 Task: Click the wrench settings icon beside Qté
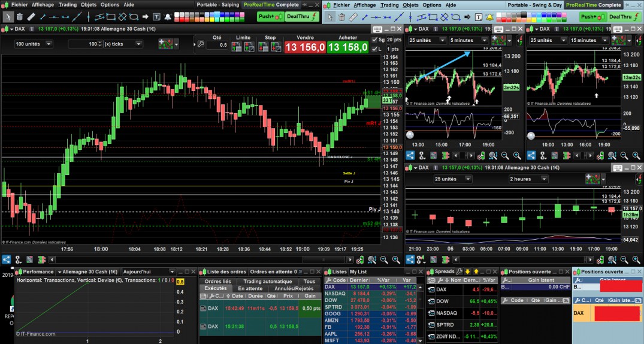coord(200,44)
